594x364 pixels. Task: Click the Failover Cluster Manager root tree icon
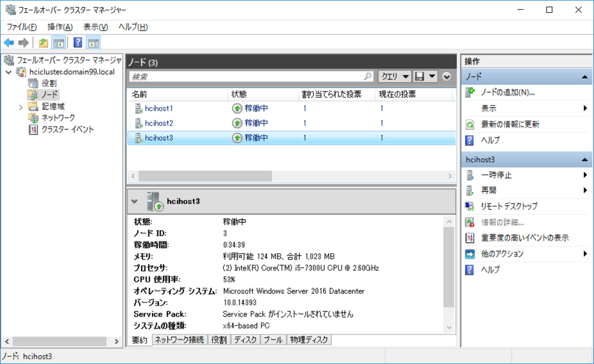pyautogui.click(x=9, y=60)
